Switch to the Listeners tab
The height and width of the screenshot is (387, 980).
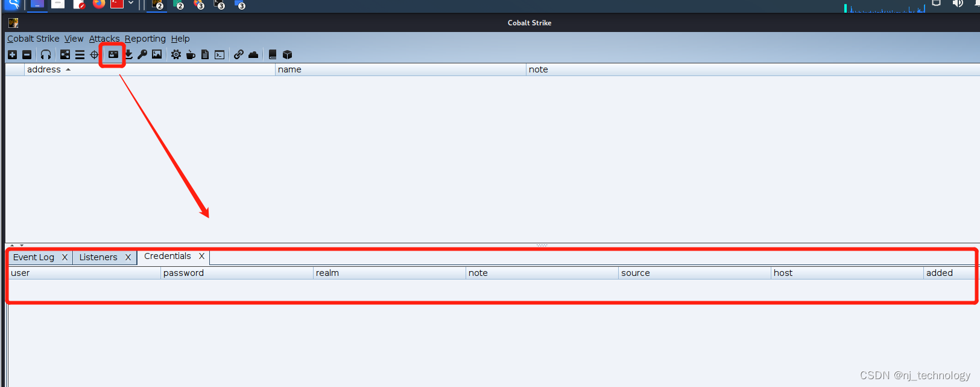pyautogui.click(x=98, y=257)
